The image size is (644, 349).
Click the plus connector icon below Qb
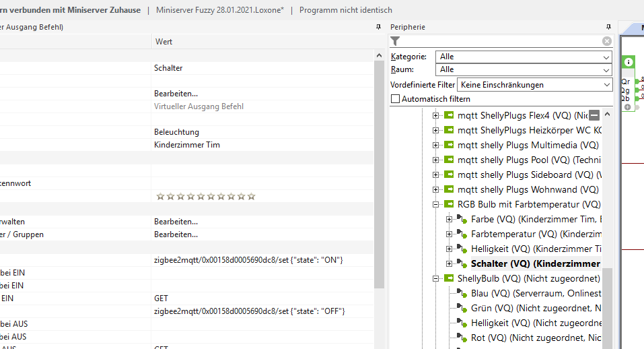[627, 107]
